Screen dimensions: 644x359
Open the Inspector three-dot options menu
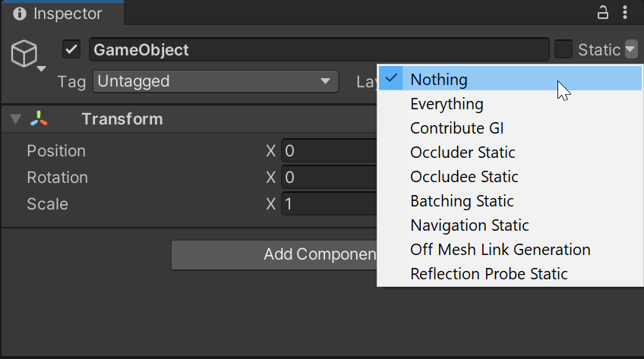[x=625, y=13]
